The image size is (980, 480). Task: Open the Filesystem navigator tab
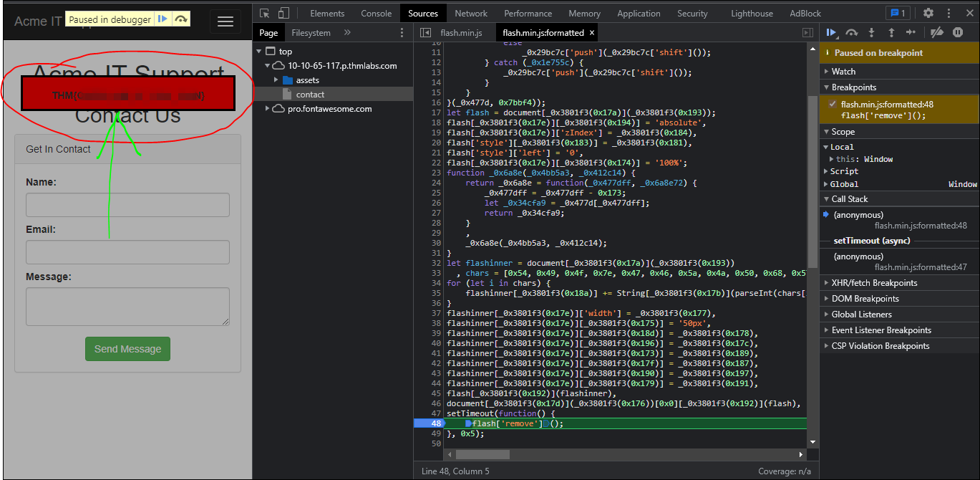coord(311,33)
